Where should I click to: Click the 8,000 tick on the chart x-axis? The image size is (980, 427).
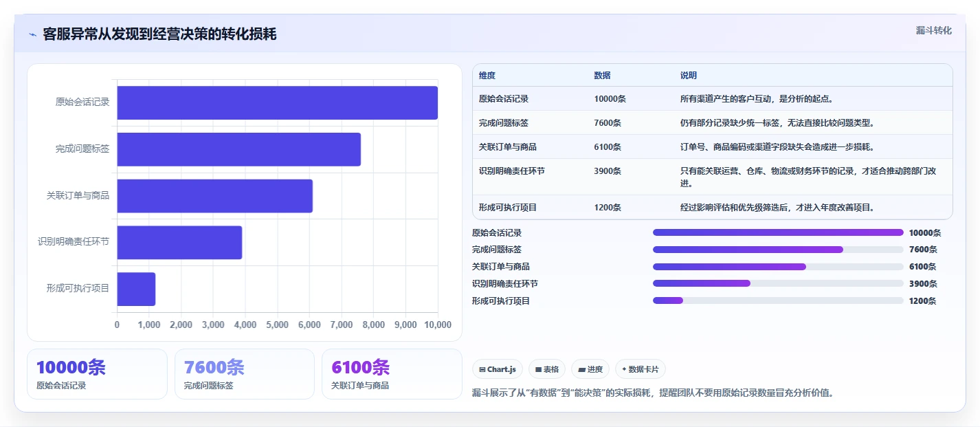point(374,325)
